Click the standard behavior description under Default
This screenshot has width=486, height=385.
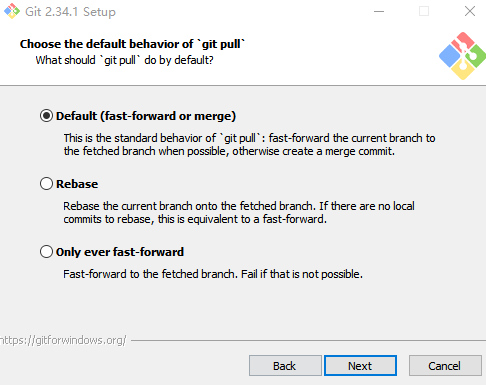[249, 144]
